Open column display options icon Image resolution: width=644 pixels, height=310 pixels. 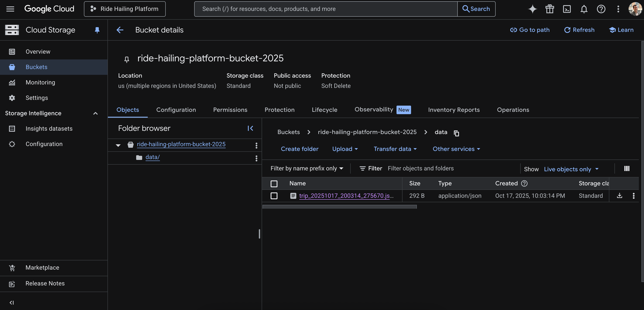[626, 168]
